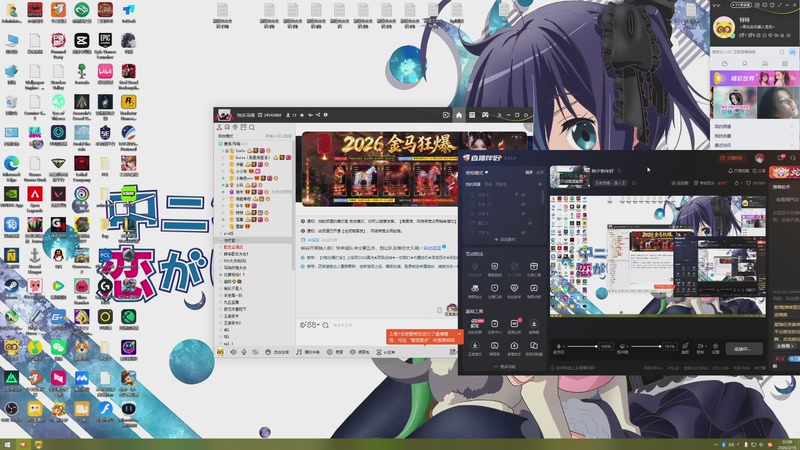Select the highlighted 治疗室 channel row

254,240
